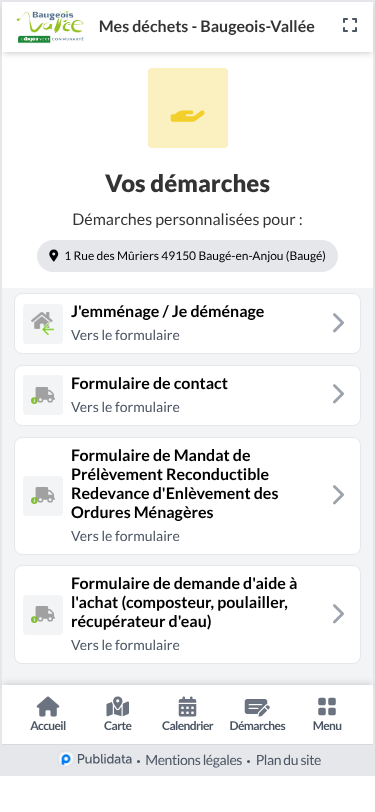Open chevron for Formulaire de contact
This screenshot has height=812, width=375.
click(338, 394)
